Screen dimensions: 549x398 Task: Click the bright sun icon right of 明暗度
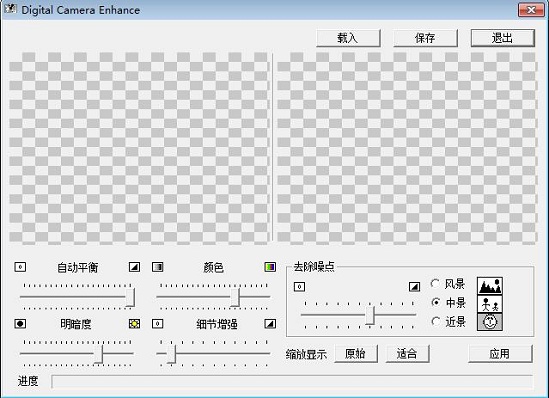coord(134,324)
